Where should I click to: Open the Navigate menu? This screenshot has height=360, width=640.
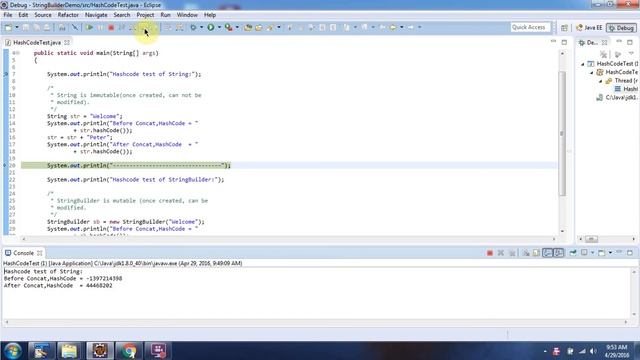[x=96, y=15]
